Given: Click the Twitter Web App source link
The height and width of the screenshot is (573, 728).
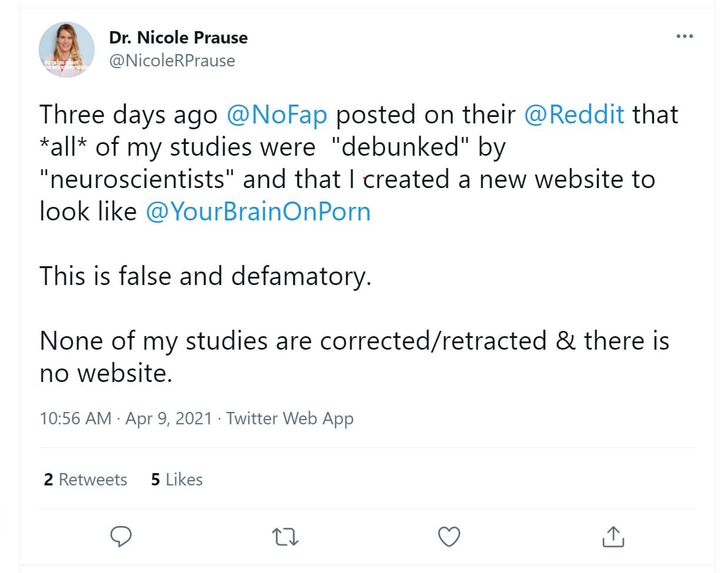Looking at the screenshot, I should coord(290,418).
